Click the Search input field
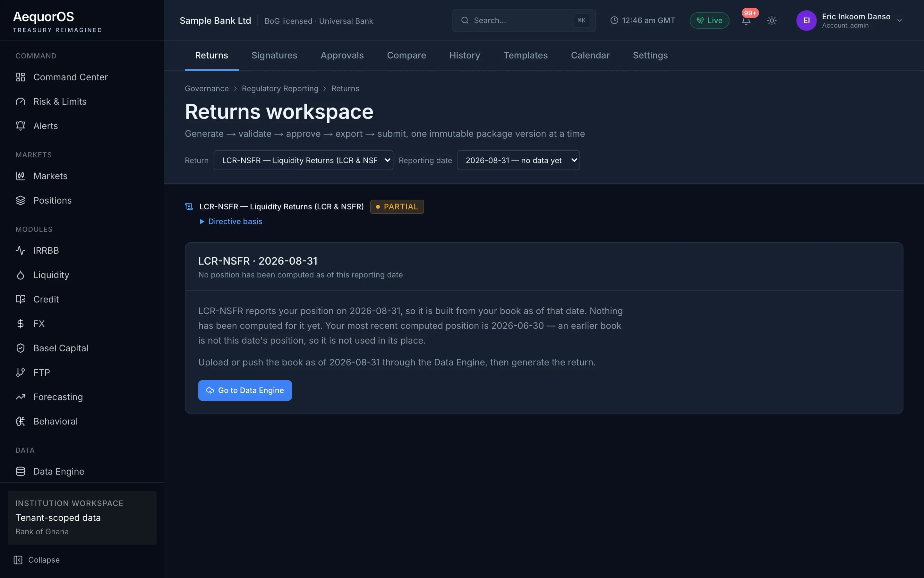924x578 pixels. point(524,20)
